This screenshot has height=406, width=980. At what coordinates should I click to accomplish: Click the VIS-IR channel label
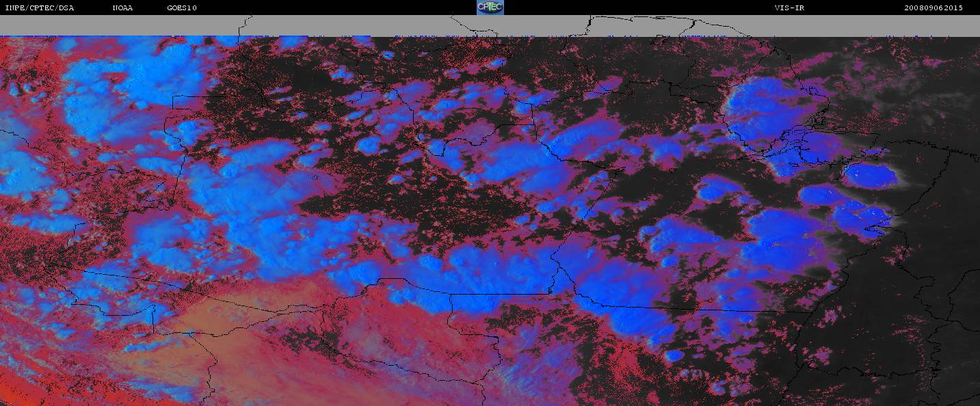click(789, 8)
